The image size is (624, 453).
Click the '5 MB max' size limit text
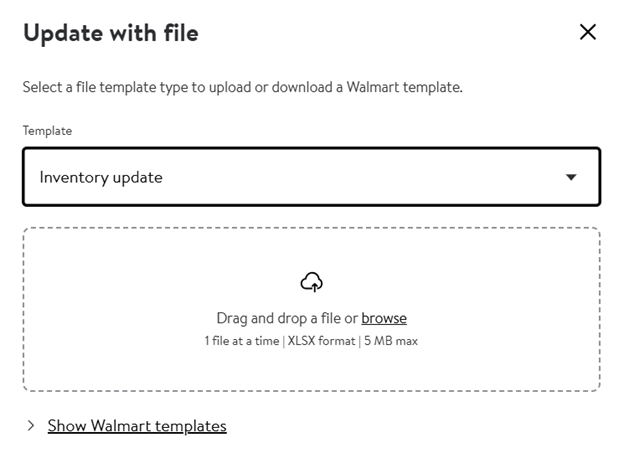pyautogui.click(x=391, y=341)
